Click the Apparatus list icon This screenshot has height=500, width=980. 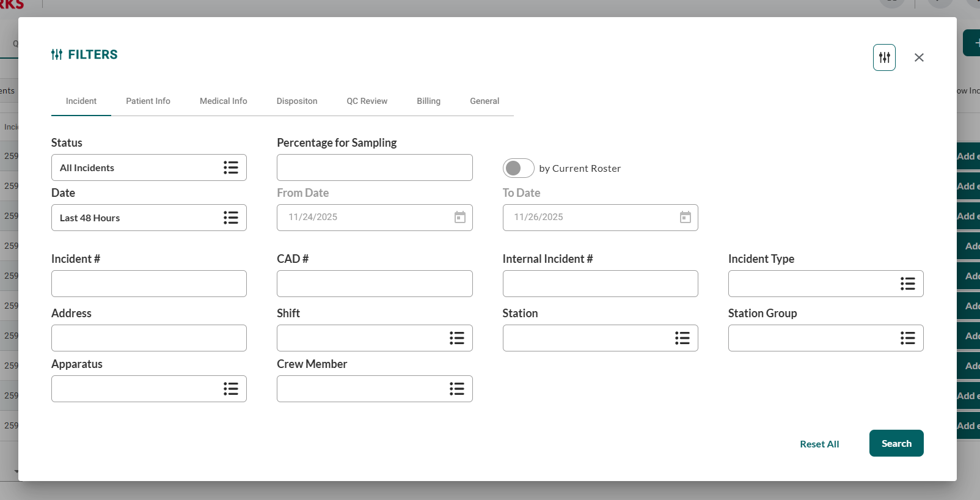[x=231, y=389]
